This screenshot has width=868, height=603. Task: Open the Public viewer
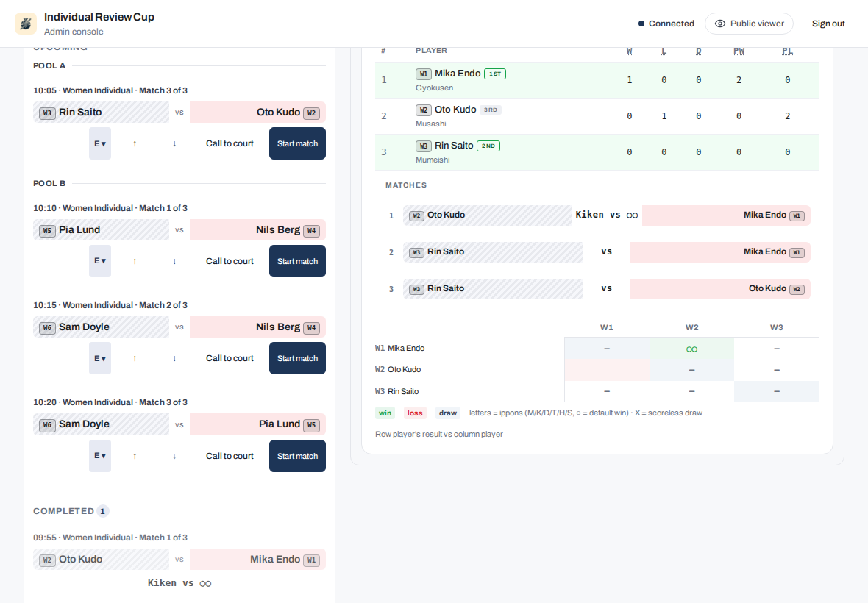click(x=749, y=24)
